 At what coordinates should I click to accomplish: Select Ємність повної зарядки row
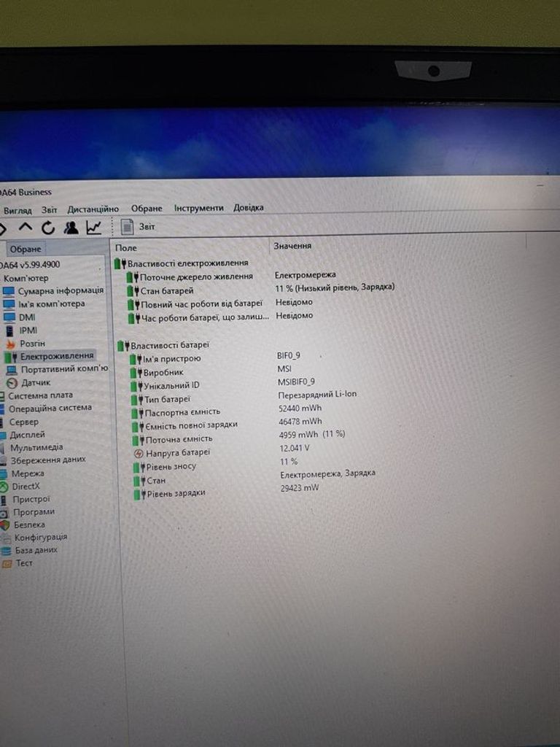coord(227,424)
